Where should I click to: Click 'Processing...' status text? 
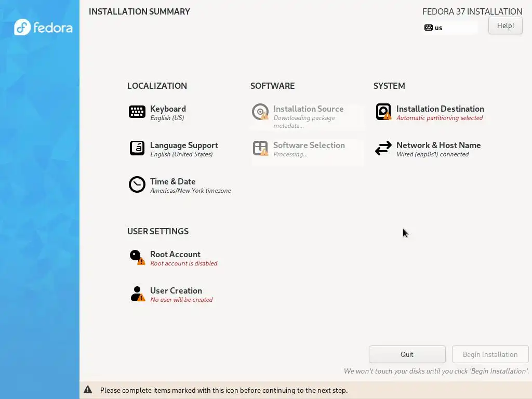point(290,154)
